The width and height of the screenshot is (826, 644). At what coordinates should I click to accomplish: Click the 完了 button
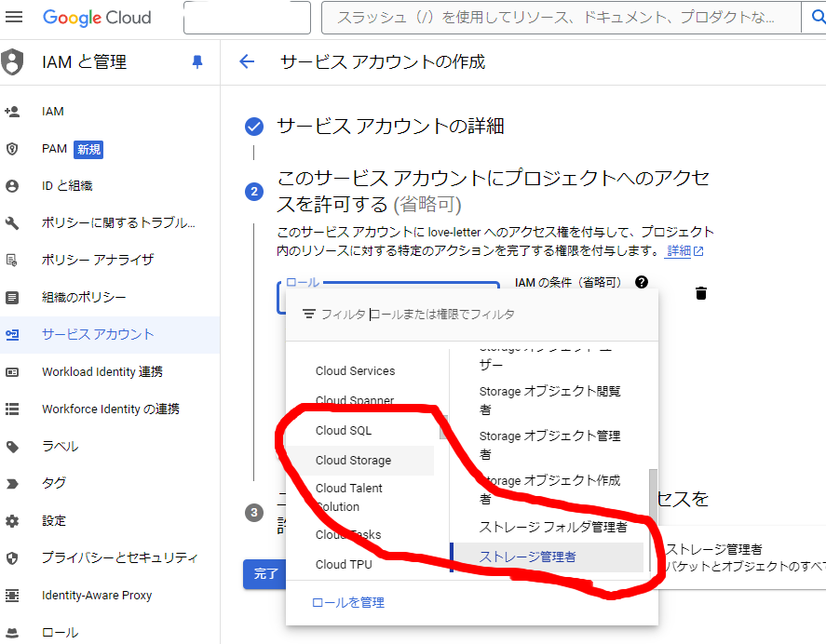click(265, 574)
